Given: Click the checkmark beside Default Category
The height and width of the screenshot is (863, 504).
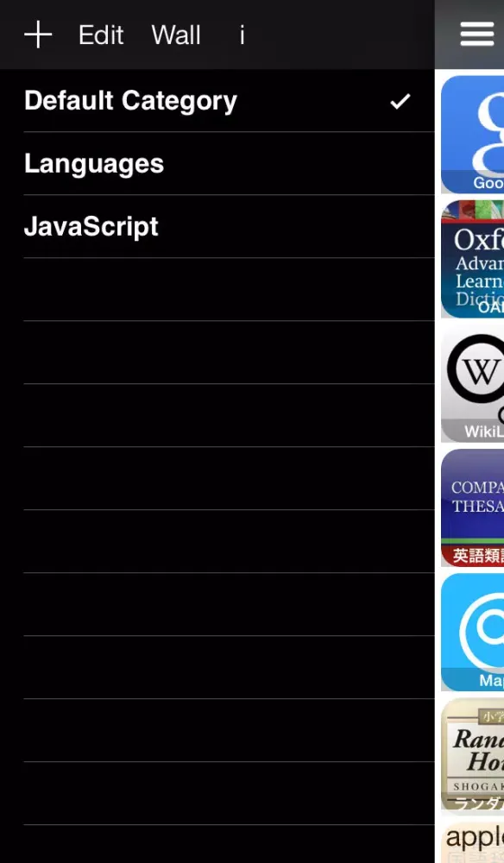Looking at the screenshot, I should click(400, 101).
